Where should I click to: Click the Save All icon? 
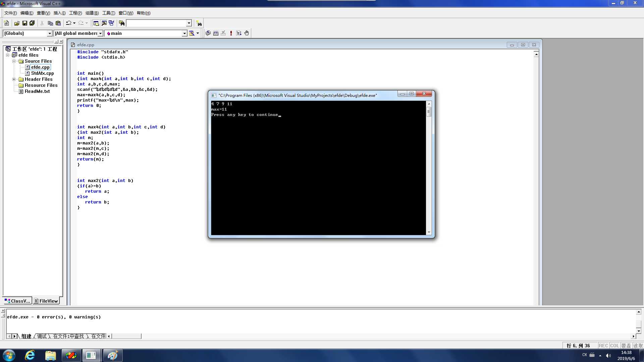(x=32, y=23)
